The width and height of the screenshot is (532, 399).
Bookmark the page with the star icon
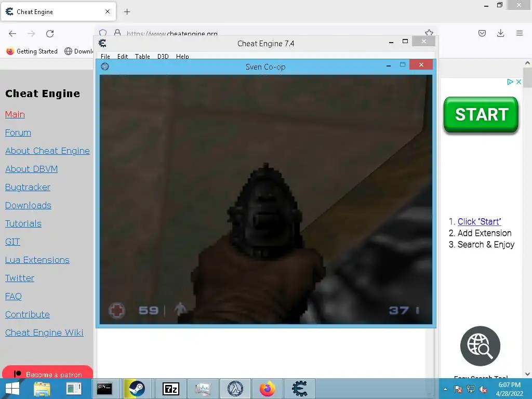(x=429, y=33)
